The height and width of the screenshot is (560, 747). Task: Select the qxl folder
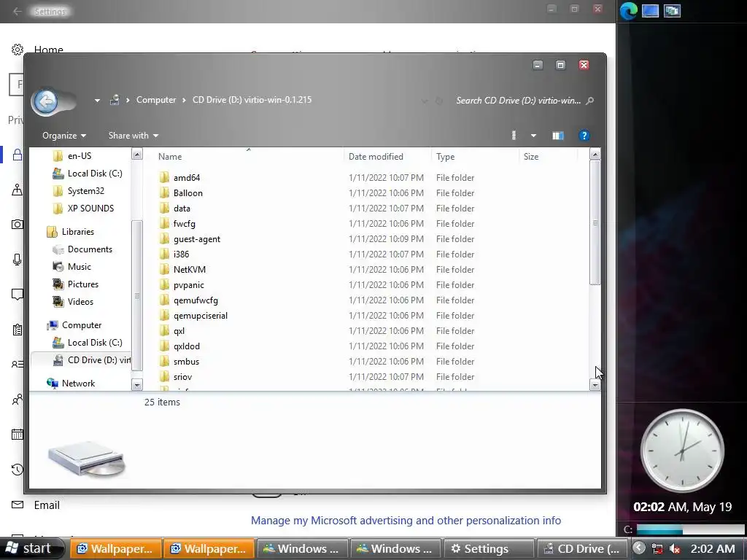point(179,331)
